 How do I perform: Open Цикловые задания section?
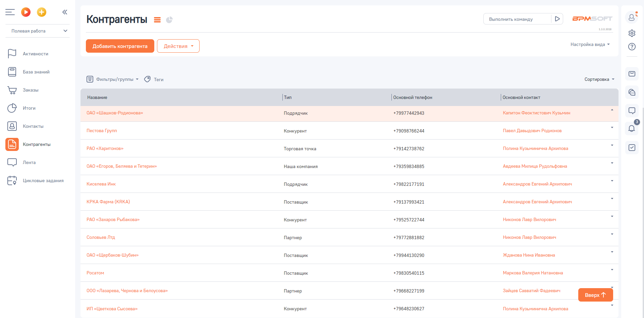click(x=43, y=180)
